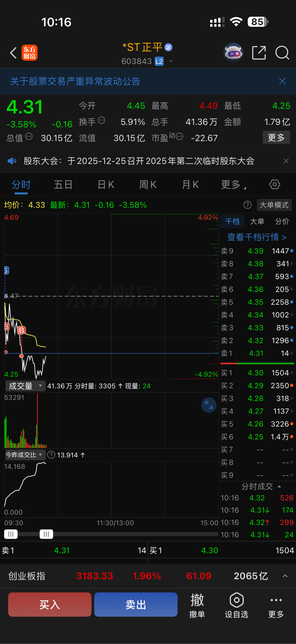The height and width of the screenshot is (644, 296).
Task: Tap the share export icon
Action: point(259,52)
